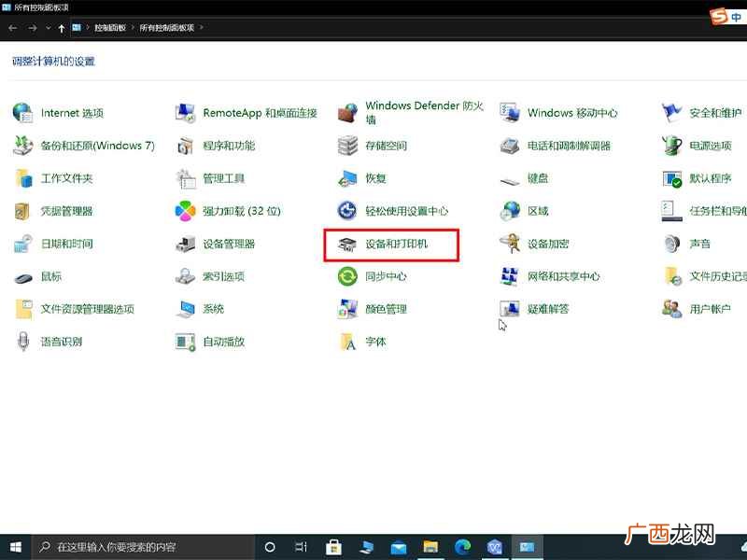The height and width of the screenshot is (560, 747).
Task: Click the 强力卸载 (32 位) clover icon
Action: [x=185, y=211]
